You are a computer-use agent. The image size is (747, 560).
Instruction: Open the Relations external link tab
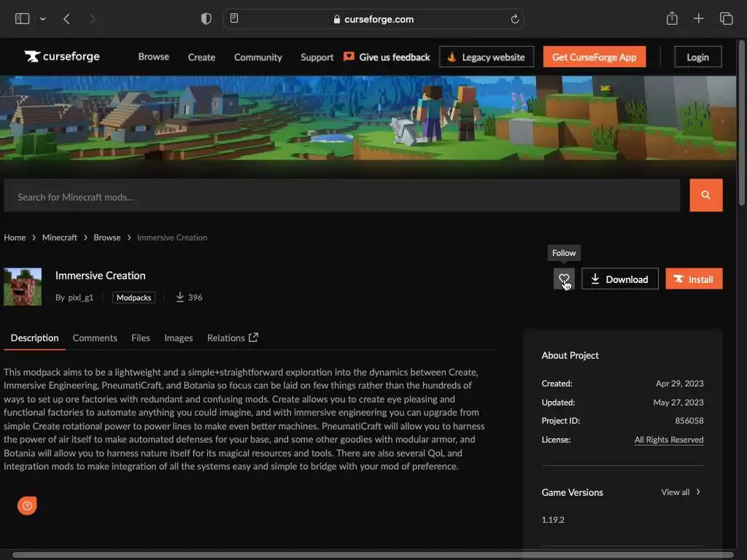[x=233, y=338]
